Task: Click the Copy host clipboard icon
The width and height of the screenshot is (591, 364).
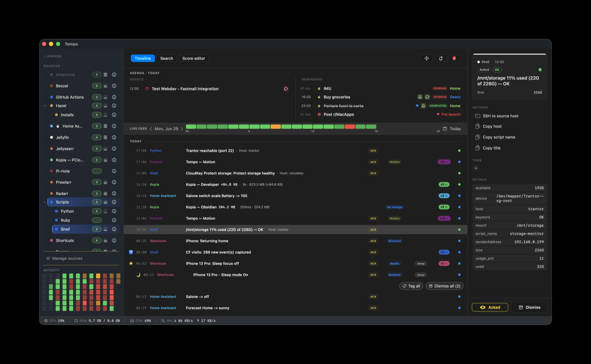Action: click(478, 126)
